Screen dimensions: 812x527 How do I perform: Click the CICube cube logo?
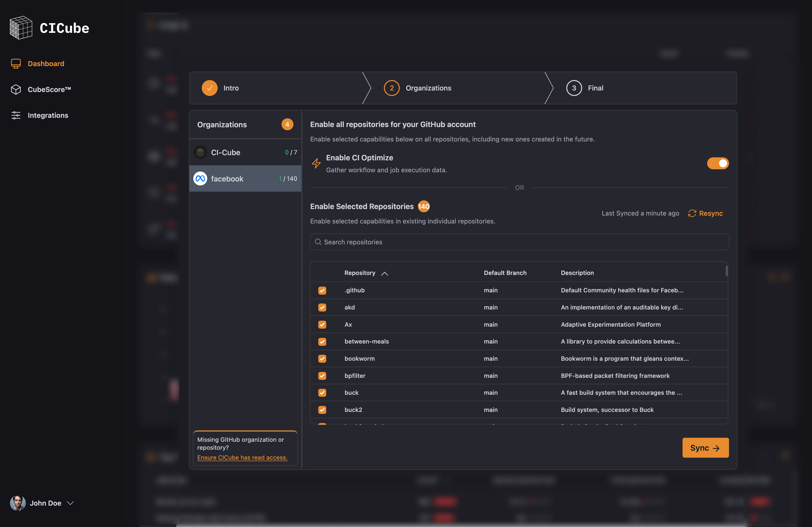(21, 28)
